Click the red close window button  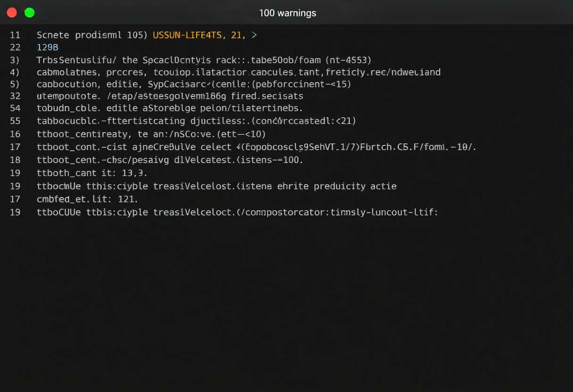[x=12, y=13]
